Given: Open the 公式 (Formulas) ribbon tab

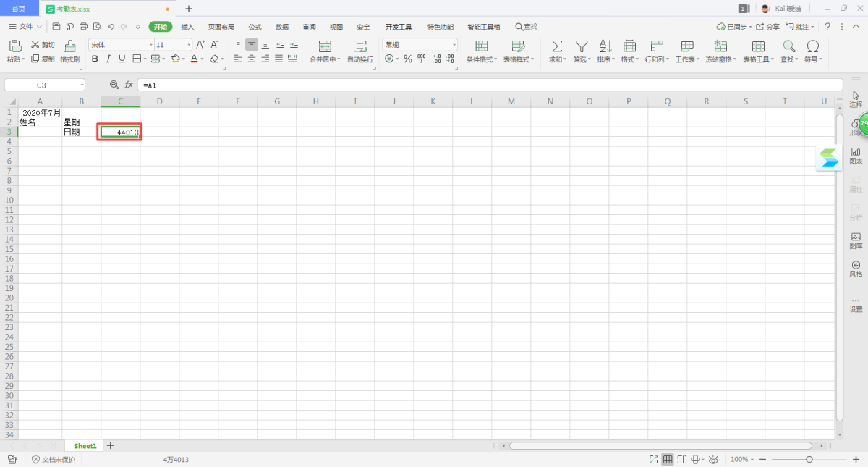Looking at the screenshot, I should (x=255, y=27).
